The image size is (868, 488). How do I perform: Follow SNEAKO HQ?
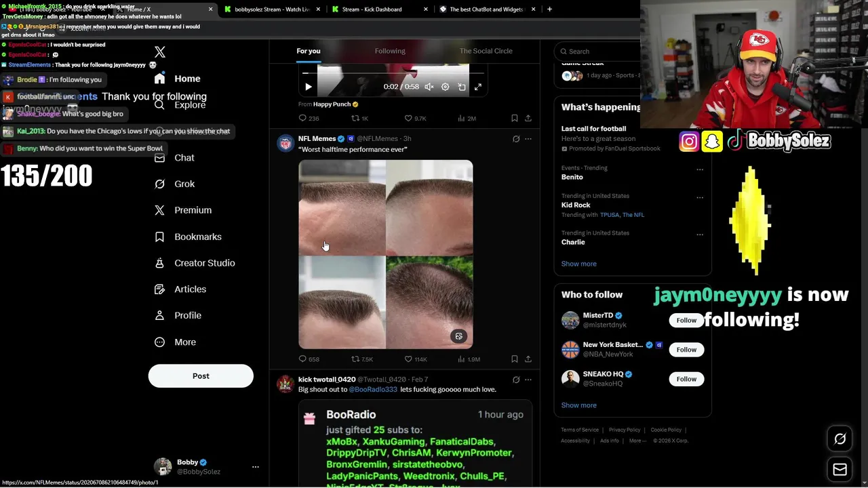686,379
